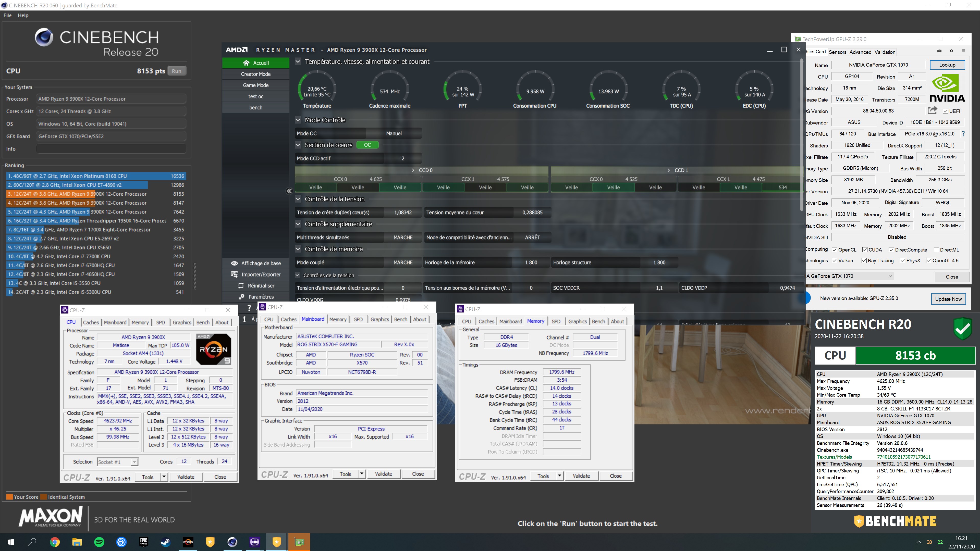Screen dimensions: 980x551
Task: Click the GPU-Z taskbar icon
Action: pyautogui.click(x=299, y=542)
